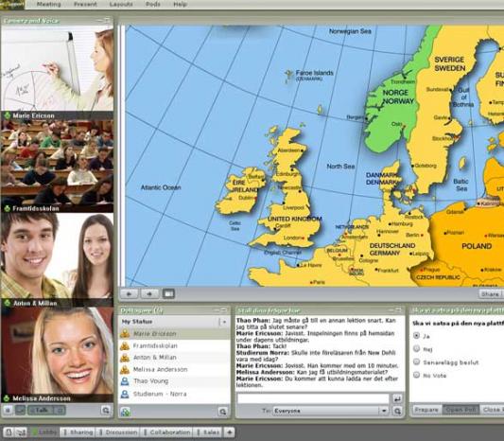Image resolution: width=504 pixels, height=441 pixels.
Task: Switch to the Sales layout tab
Action: coord(208,432)
